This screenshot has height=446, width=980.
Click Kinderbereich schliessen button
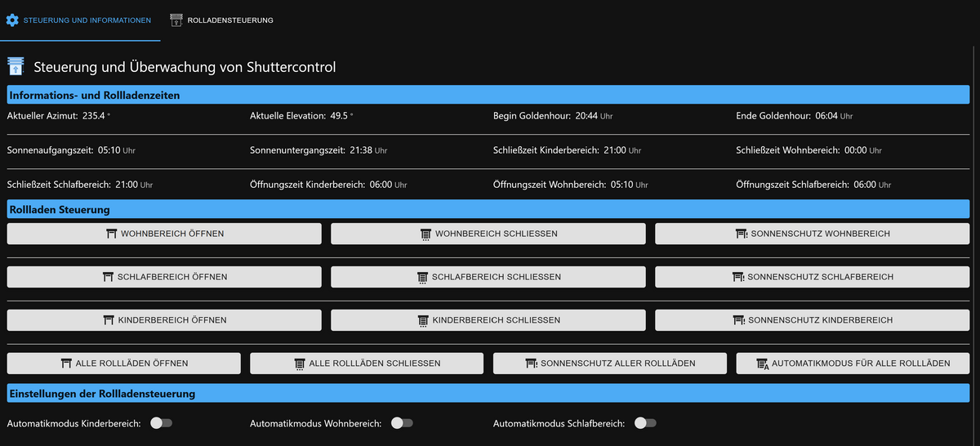coord(488,320)
